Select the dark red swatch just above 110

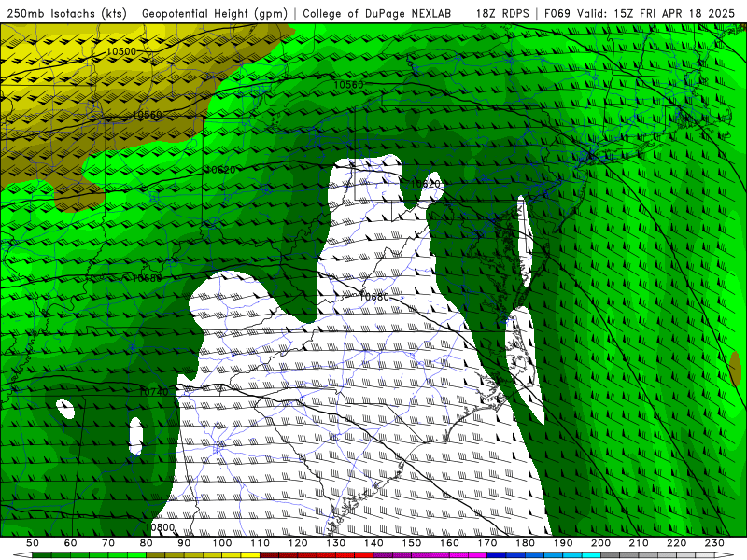pos(269,555)
